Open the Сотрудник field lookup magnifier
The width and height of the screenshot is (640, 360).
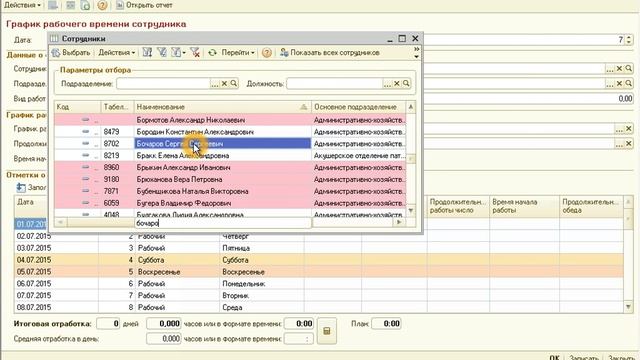629,69
